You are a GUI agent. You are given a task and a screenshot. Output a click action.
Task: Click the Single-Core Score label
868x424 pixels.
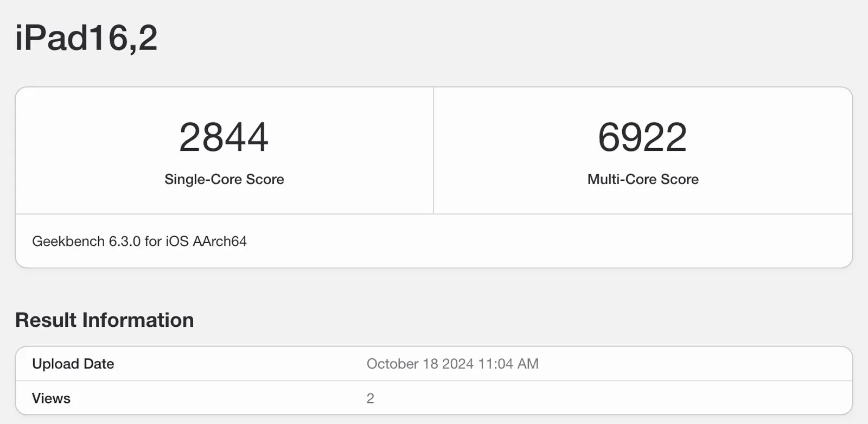(224, 179)
